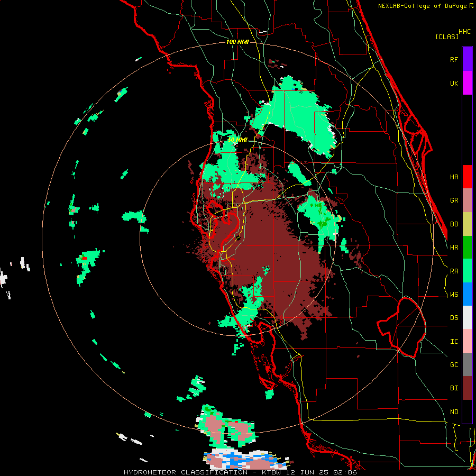Viewport: 476px width, 476px height.
Task: Click the BI legend label
Action: coord(454,388)
